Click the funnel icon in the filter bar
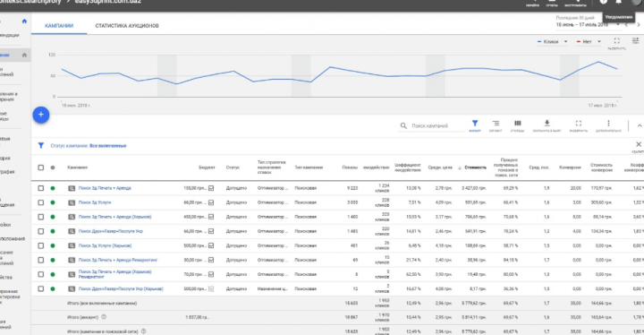 pyautogui.click(x=41, y=145)
